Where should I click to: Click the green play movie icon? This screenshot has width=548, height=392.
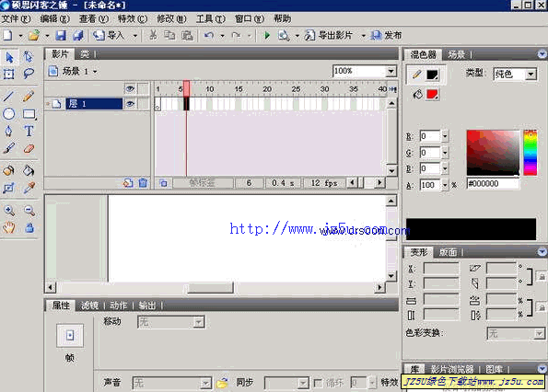[x=267, y=35]
